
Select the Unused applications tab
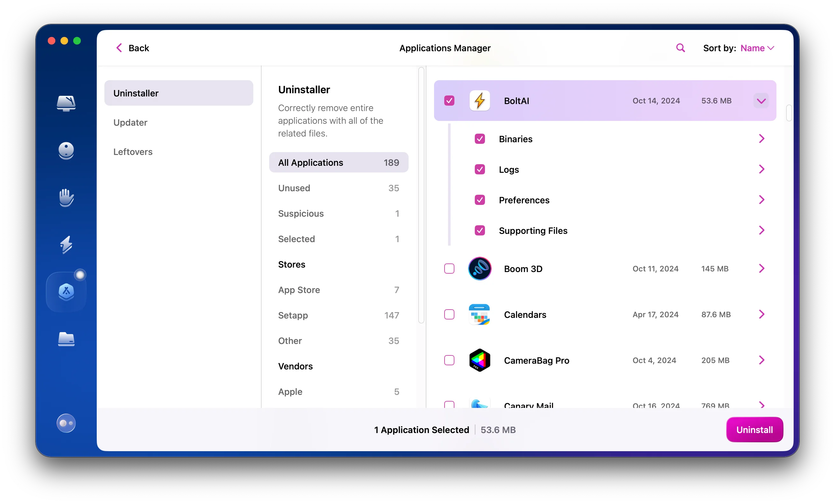coord(294,188)
